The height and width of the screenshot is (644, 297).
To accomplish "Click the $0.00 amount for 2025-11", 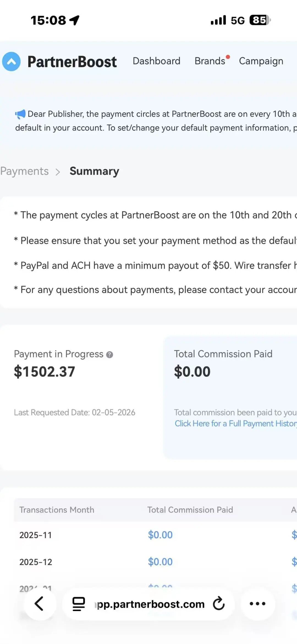I will point(160,535).
